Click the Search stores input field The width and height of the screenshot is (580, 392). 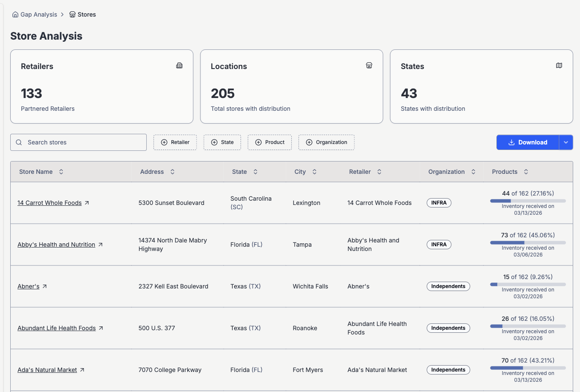click(x=78, y=142)
